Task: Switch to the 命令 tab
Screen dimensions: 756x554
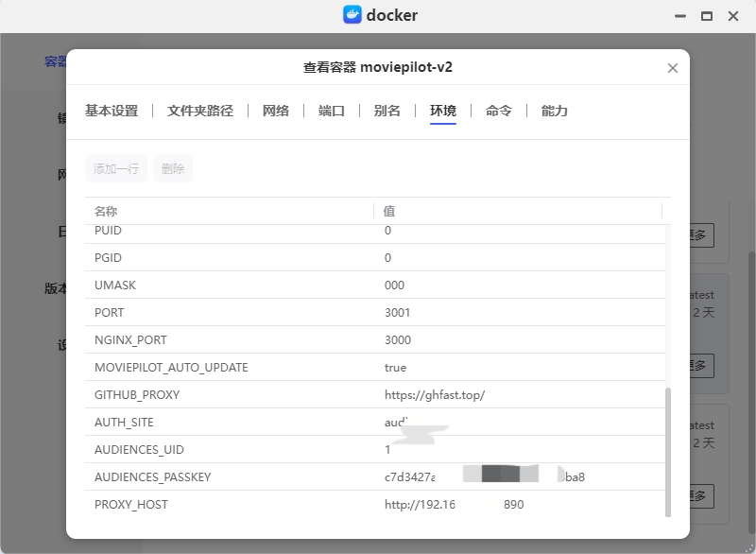Action: tap(499, 111)
